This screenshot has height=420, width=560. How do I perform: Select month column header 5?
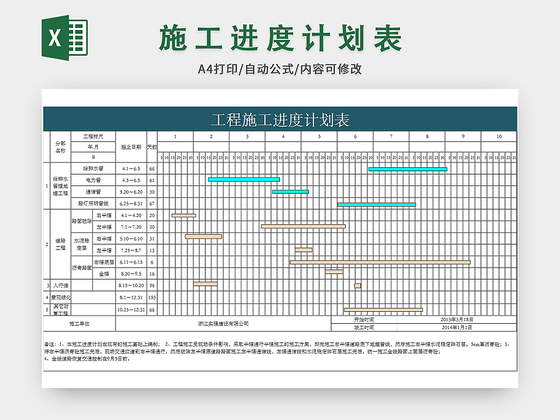(319, 136)
